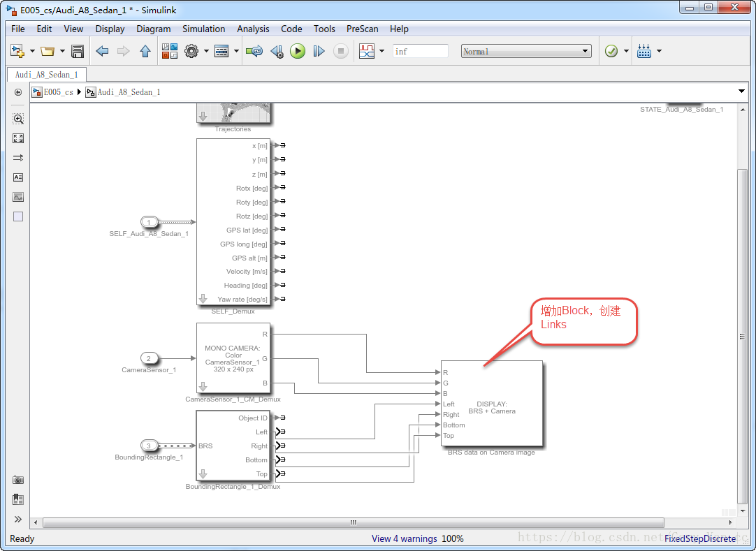Select the MONO CAMERA demux block
The width and height of the screenshot is (756, 551).
(x=233, y=358)
